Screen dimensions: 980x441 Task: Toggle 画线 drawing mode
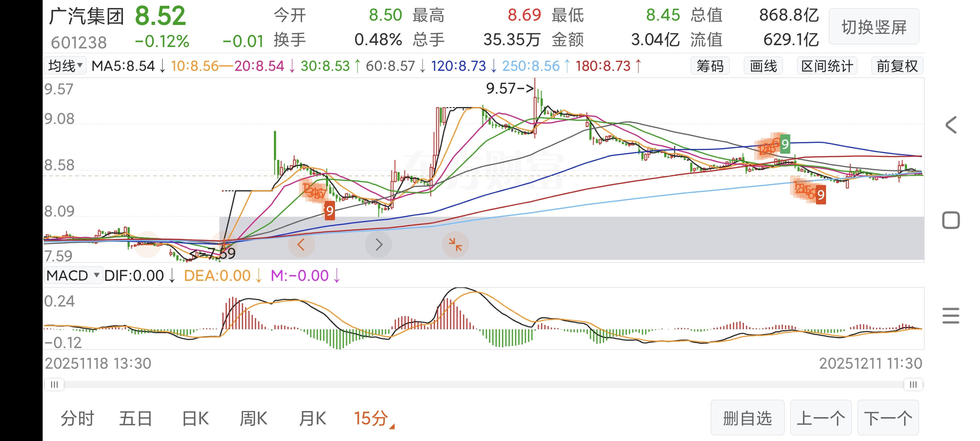pyautogui.click(x=763, y=66)
